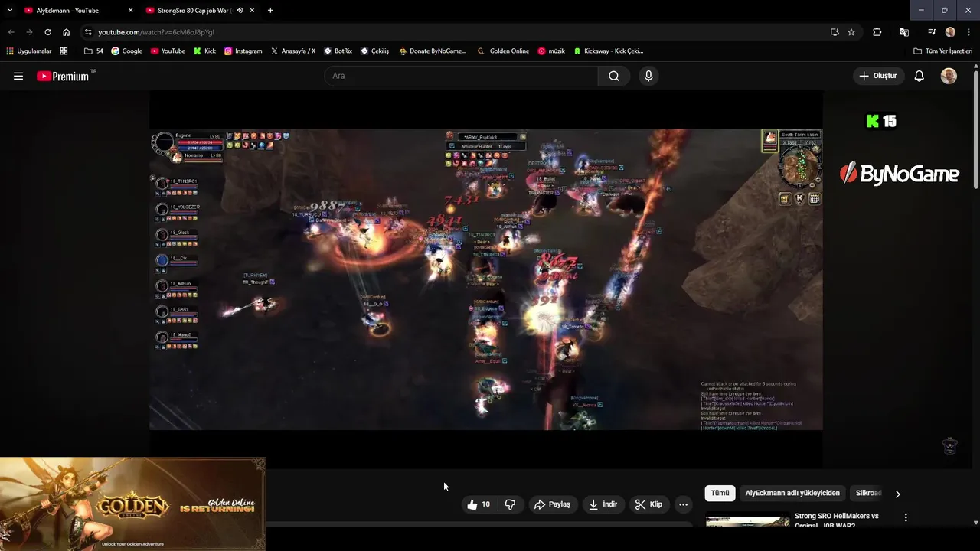Open the Donate ByNoGame bookmark
The height and width of the screenshot is (551, 980).
(432, 51)
